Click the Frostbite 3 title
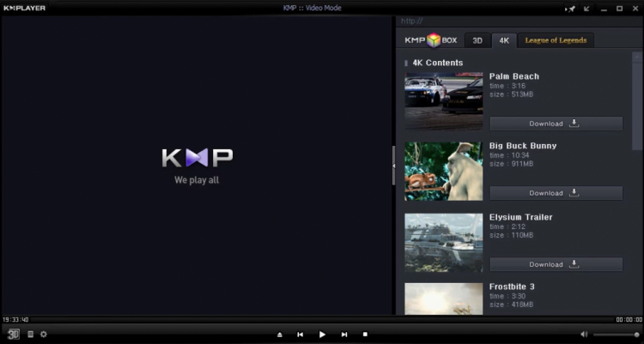This screenshot has width=644, height=344. 512,287
